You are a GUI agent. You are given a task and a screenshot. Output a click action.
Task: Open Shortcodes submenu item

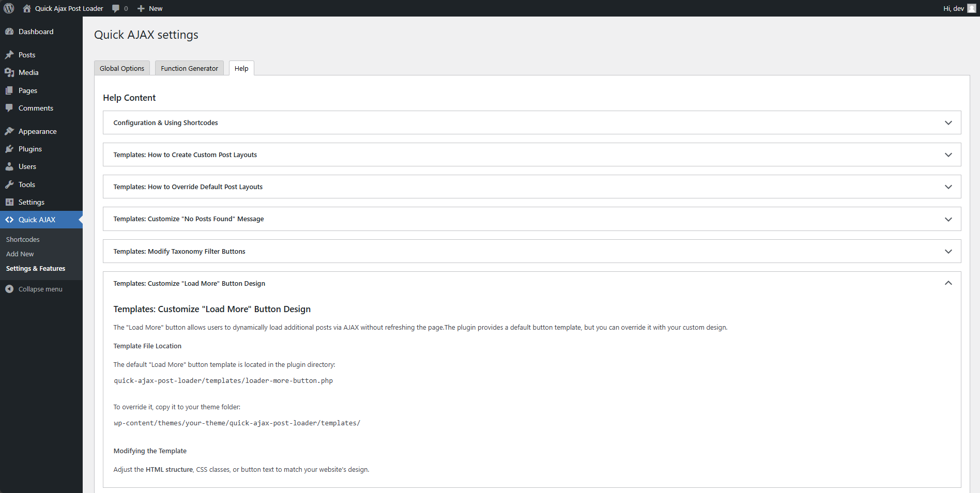tap(23, 240)
